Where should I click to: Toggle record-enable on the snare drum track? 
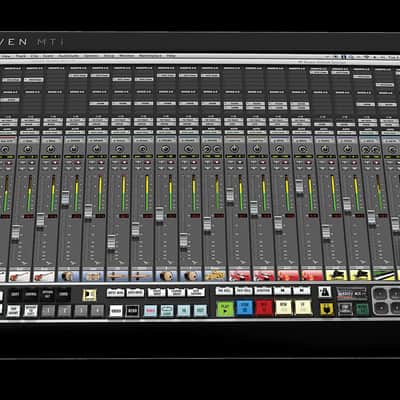pyautogui.click(x=101, y=162)
